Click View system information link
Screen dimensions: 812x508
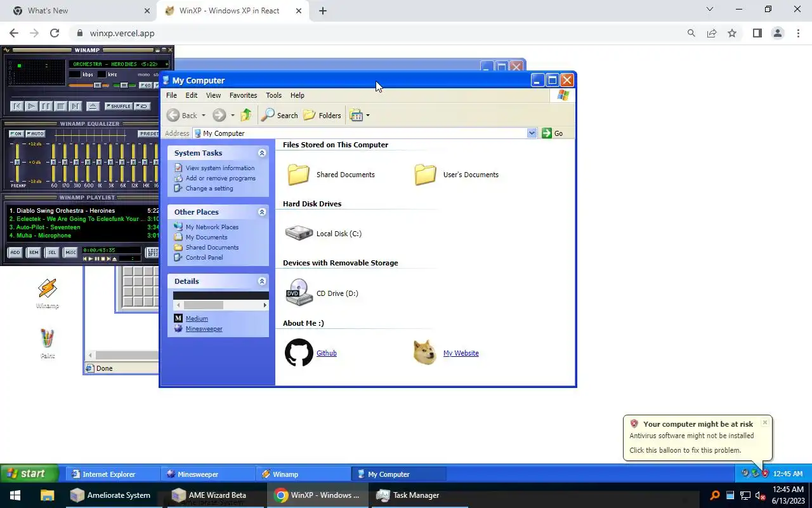point(220,168)
